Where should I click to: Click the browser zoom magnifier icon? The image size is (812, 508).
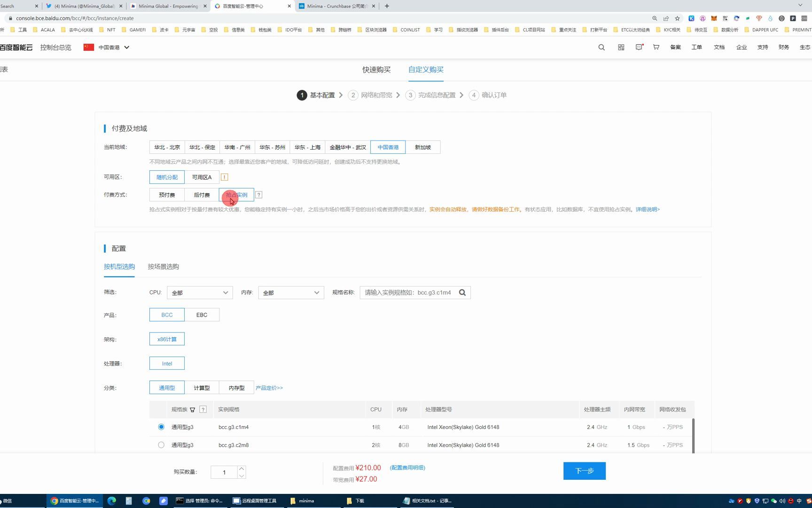(655, 18)
